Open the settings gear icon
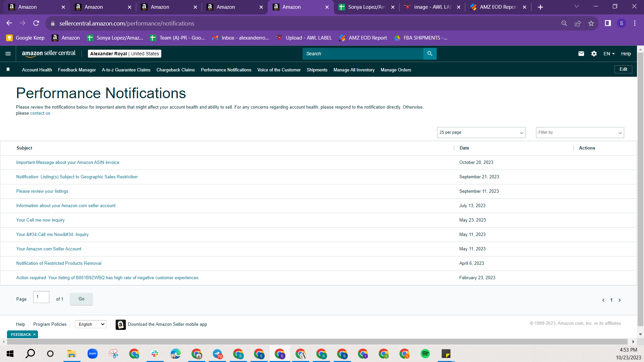644x362 pixels. click(594, 54)
